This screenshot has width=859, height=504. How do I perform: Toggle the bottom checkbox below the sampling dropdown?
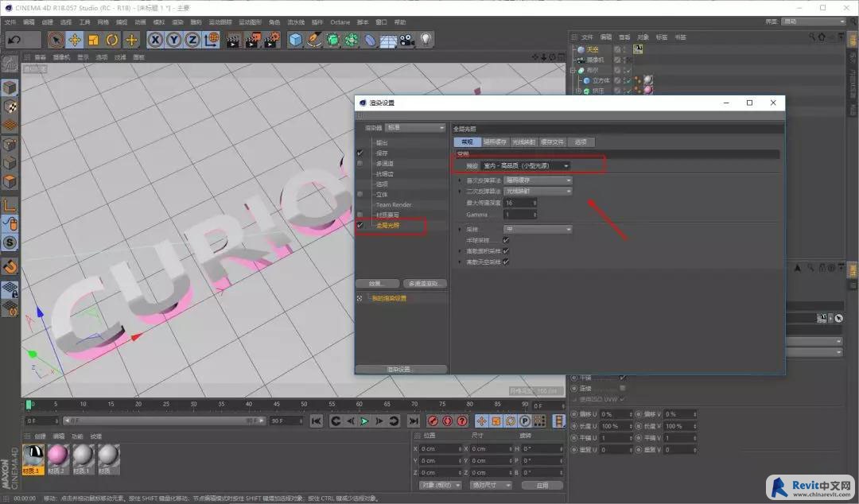(x=506, y=262)
